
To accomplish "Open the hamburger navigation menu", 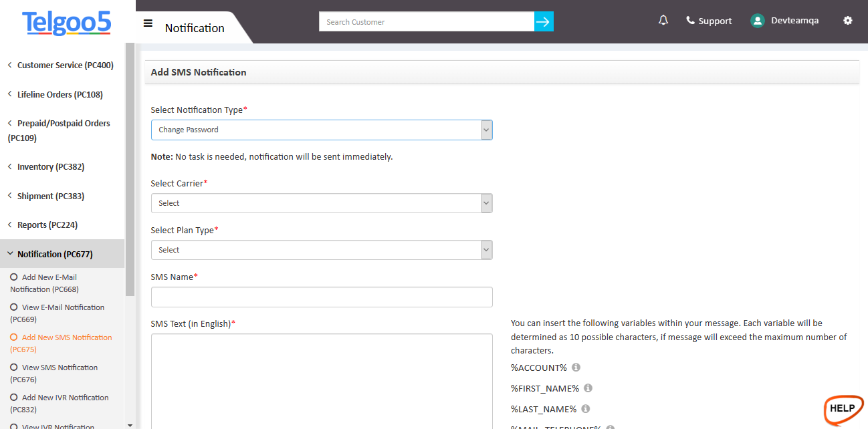I will coord(148,21).
